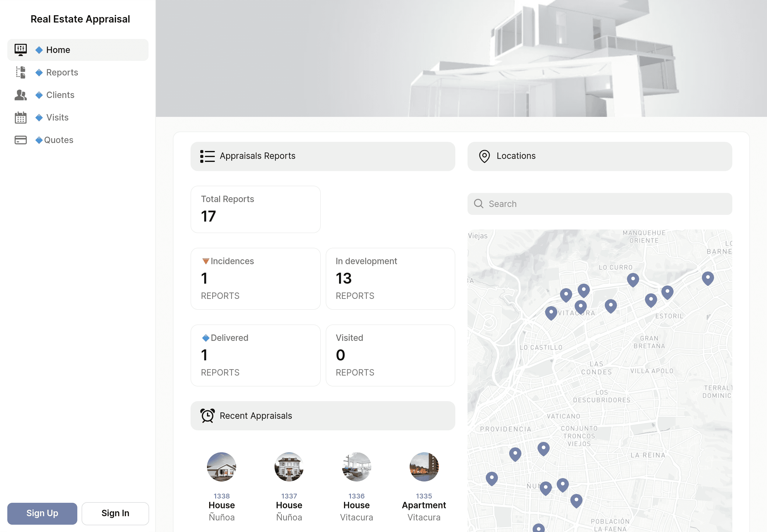Image resolution: width=767 pixels, height=532 pixels.
Task: Open appraisal 1338 house thumbnail
Action: tap(222, 467)
